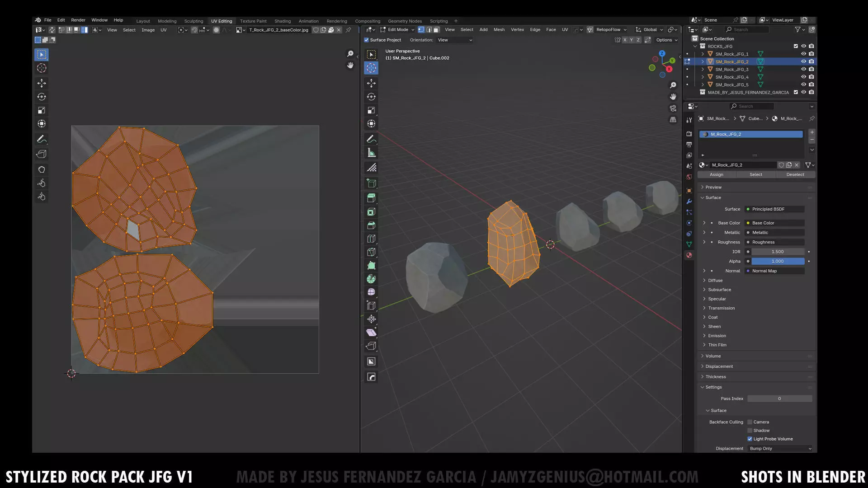This screenshot has height=488, width=868.
Task: Adjust the Pass Index field
Action: coord(780,399)
